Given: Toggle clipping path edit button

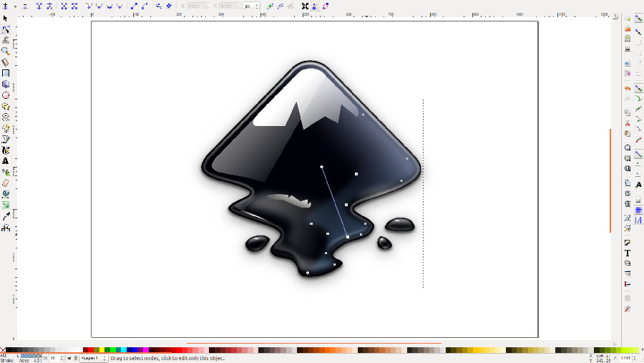Looking at the screenshot, I should [x=270, y=6].
